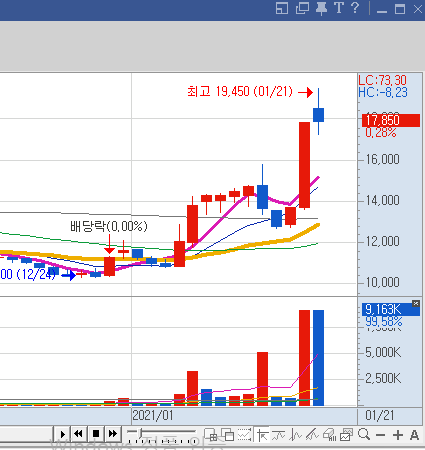425x450 pixels.
Task: Zoom in chart with plus button
Action: point(397,435)
